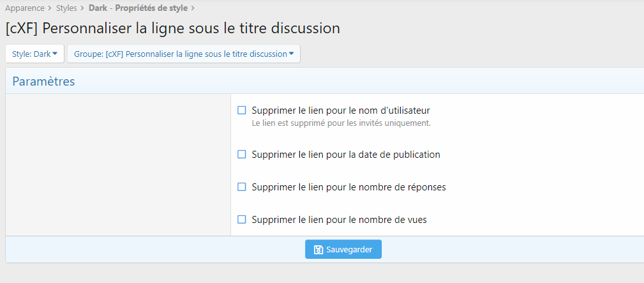Click the caret arrow beside Style: Dark
The width and height of the screenshot is (644, 283).
click(x=55, y=54)
